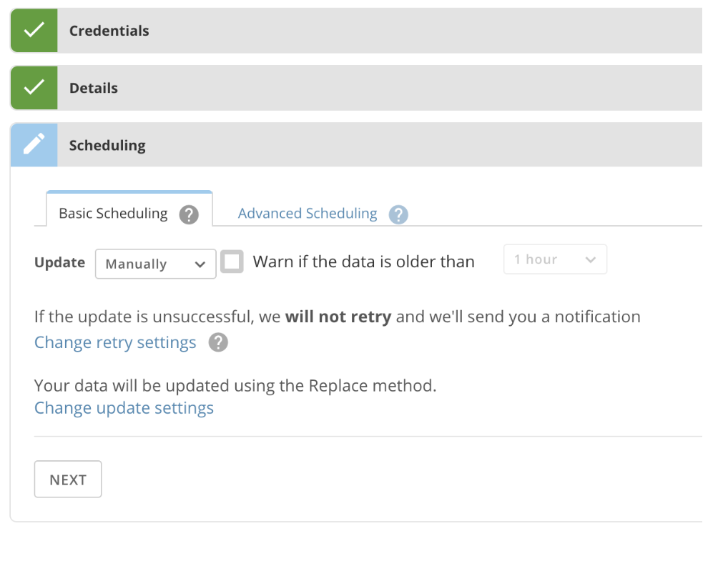The width and height of the screenshot is (728, 566).
Task: Click the green checkmark beside Details
Action: 34,88
